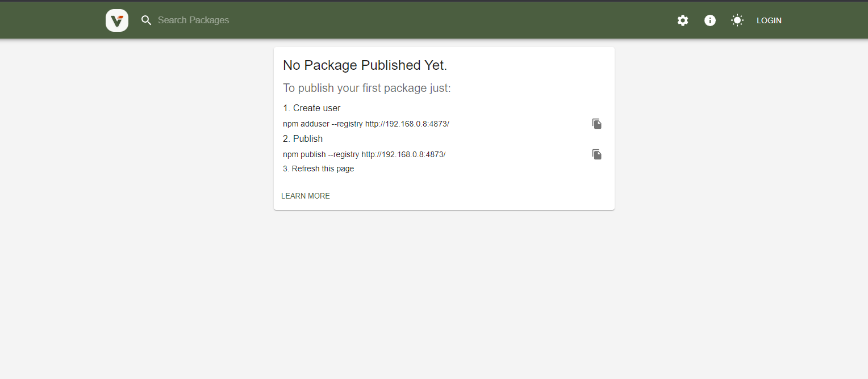
Task: Click the "2. Publish" step label
Action: [303, 138]
